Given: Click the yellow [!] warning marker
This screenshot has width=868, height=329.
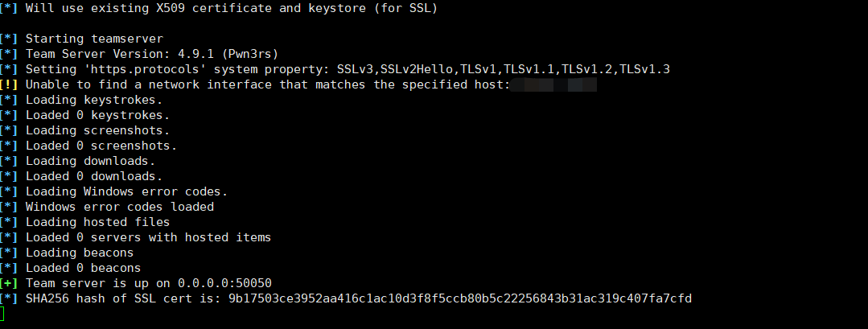Looking at the screenshot, I should pyautogui.click(x=8, y=84).
